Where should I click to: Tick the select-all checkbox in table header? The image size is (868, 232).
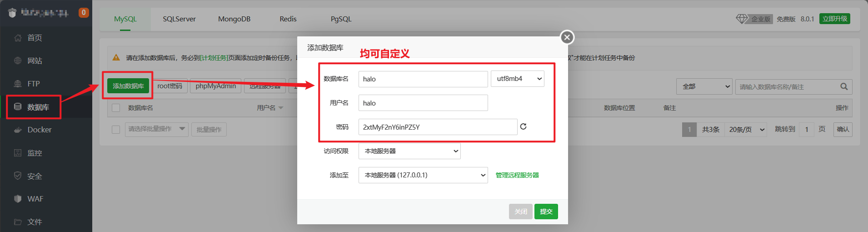click(116, 108)
